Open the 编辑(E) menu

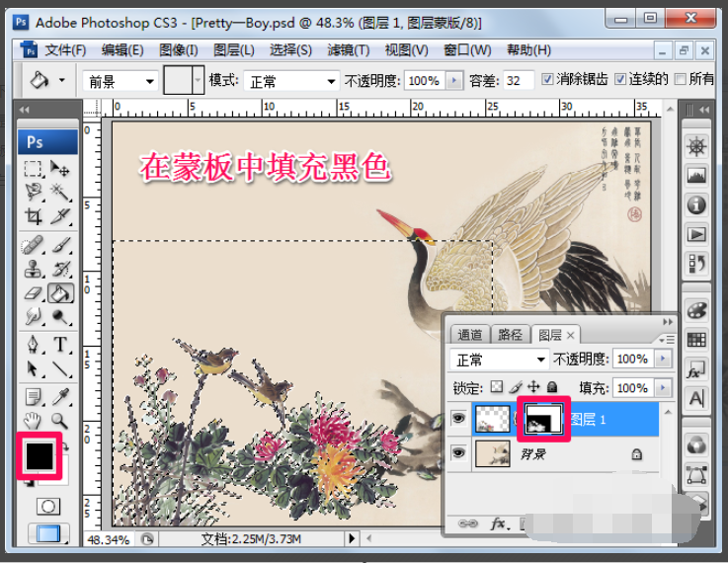click(122, 50)
